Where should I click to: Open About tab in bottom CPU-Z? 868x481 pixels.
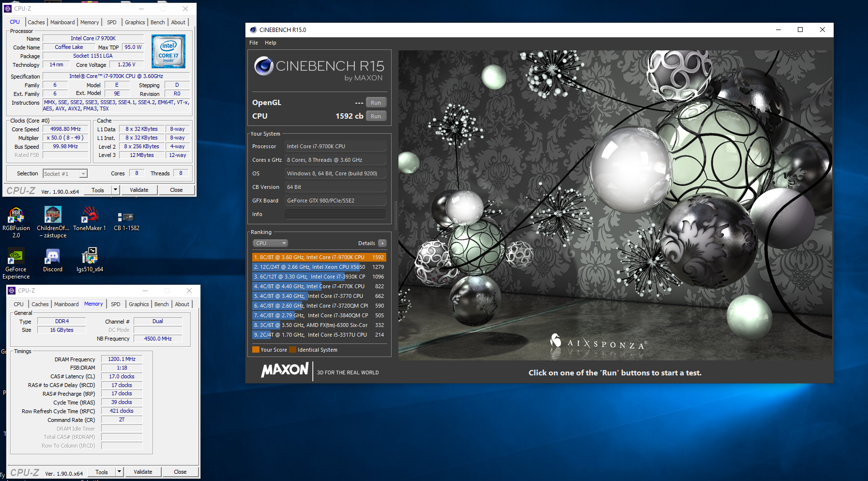pos(182,304)
